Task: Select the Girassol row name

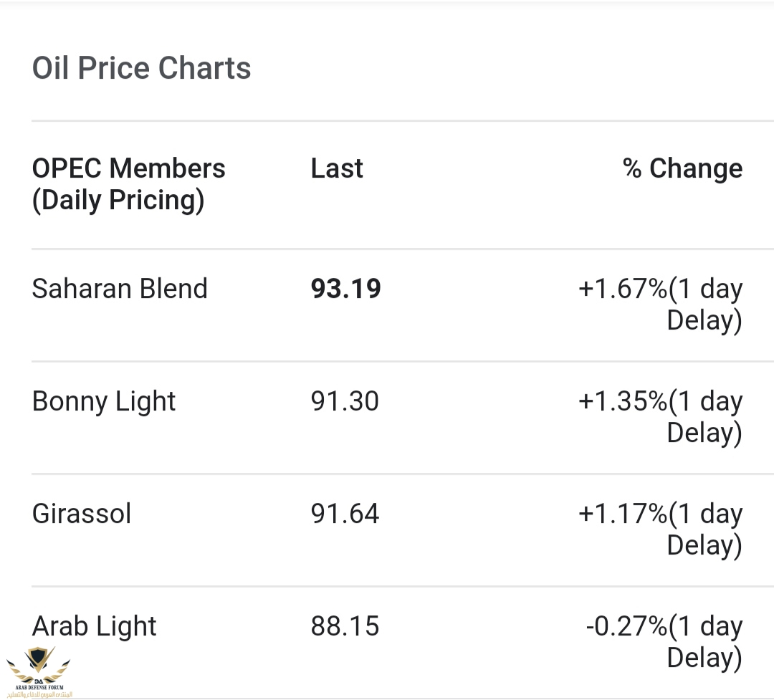Action: 82,514
